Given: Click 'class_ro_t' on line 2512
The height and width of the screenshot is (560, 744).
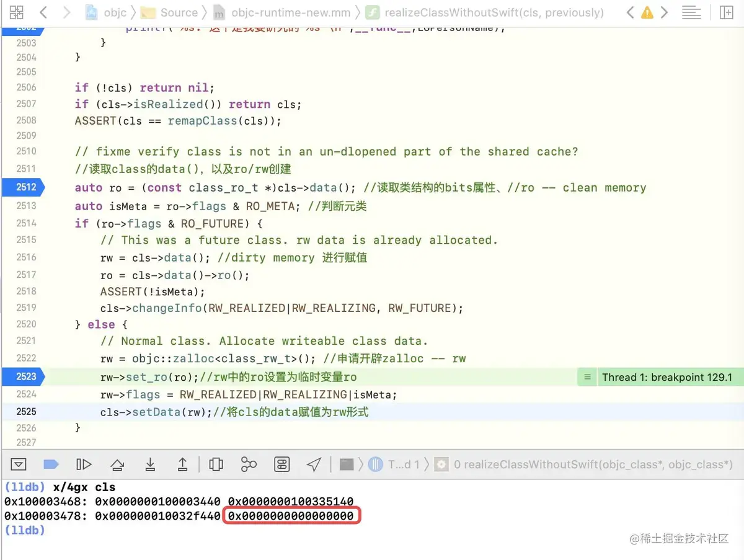Looking at the screenshot, I should tap(223, 188).
